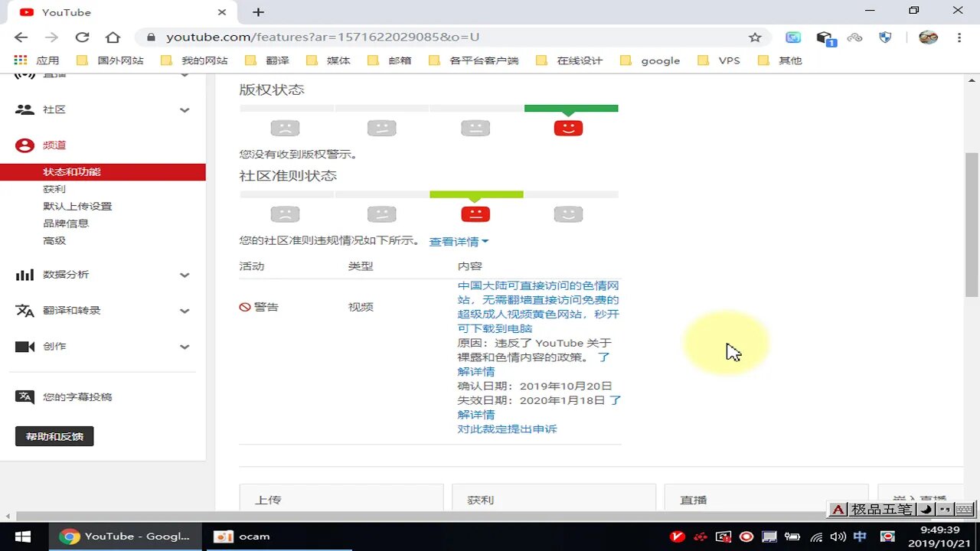The image size is (980, 551).
Task: Open the gray cloud-link extension icon
Action: point(854,37)
